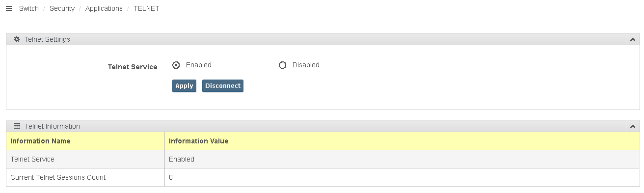Apply the Telnet service setting
Viewport: 644px width, 193px height.
[x=184, y=86]
